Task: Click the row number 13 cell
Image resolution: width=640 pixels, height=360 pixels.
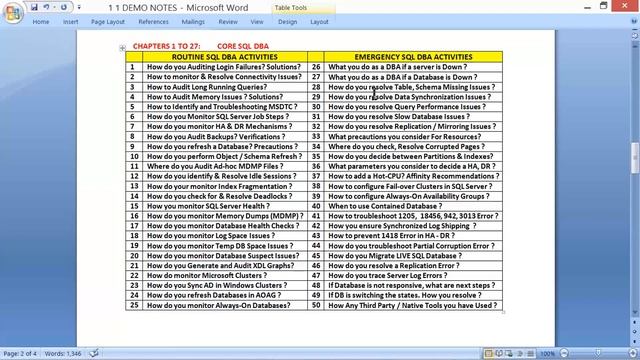Action: [x=134, y=186]
